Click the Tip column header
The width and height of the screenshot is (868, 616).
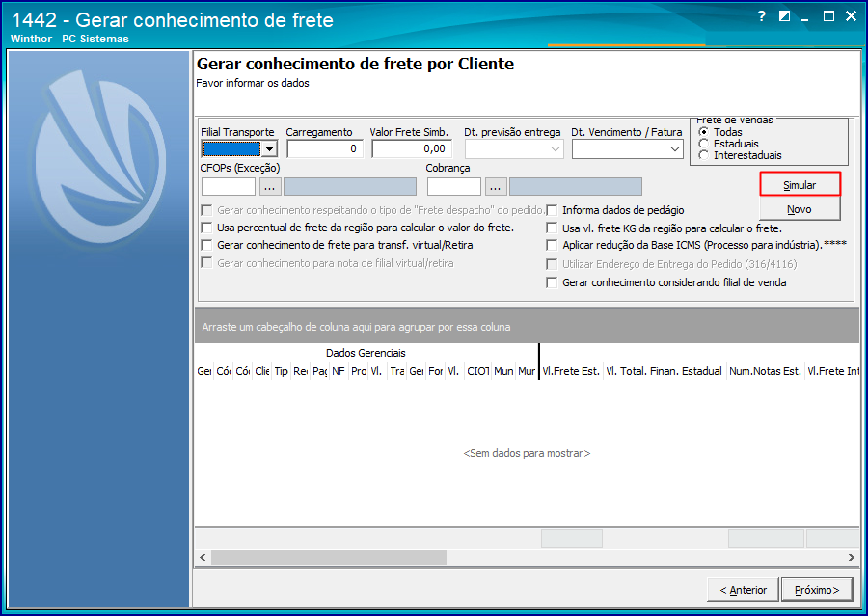(282, 371)
